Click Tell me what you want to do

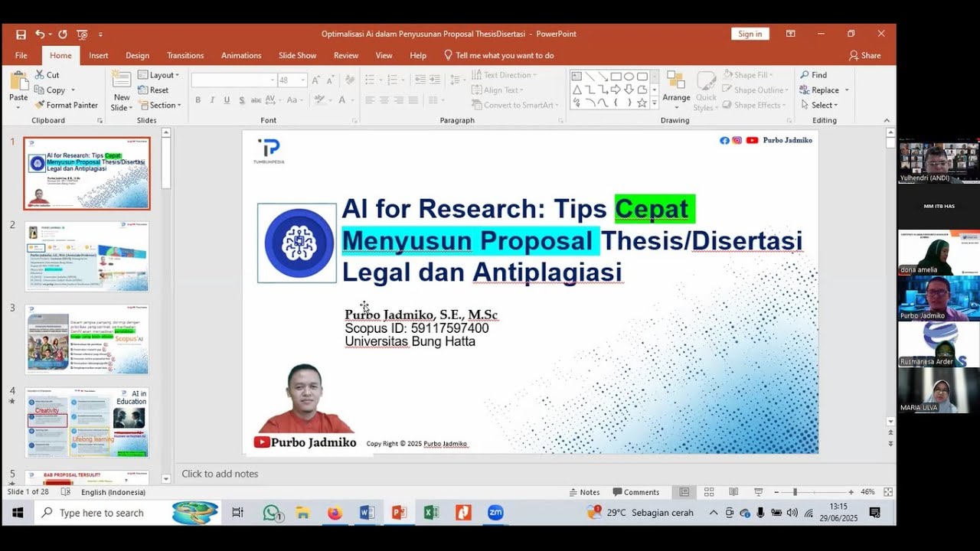(x=499, y=55)
